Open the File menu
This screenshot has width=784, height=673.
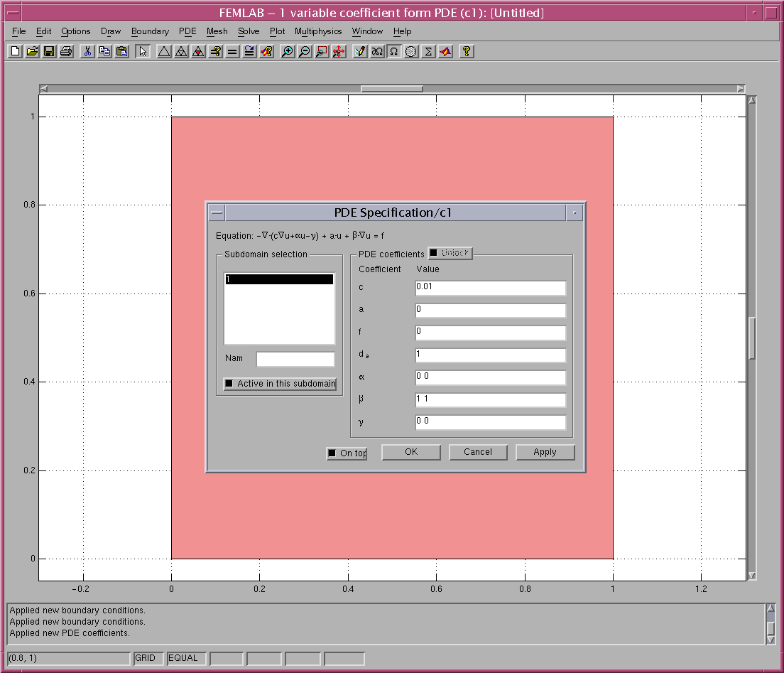point(19,31)
